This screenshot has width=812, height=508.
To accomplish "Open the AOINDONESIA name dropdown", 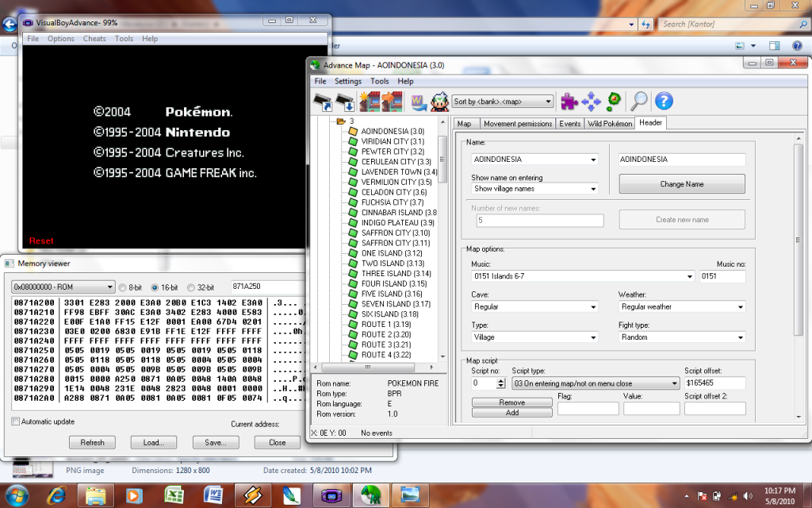I will tap(534, 159).
